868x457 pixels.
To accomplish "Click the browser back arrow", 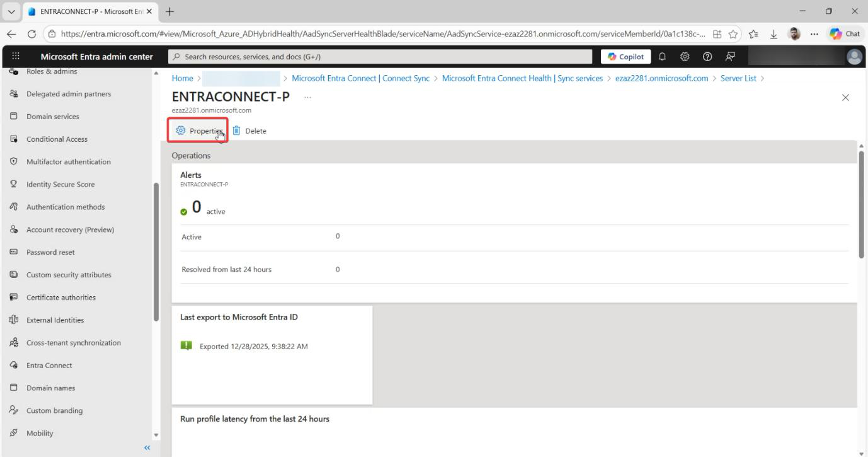I will pyautogui.click(x=11, y=34).
